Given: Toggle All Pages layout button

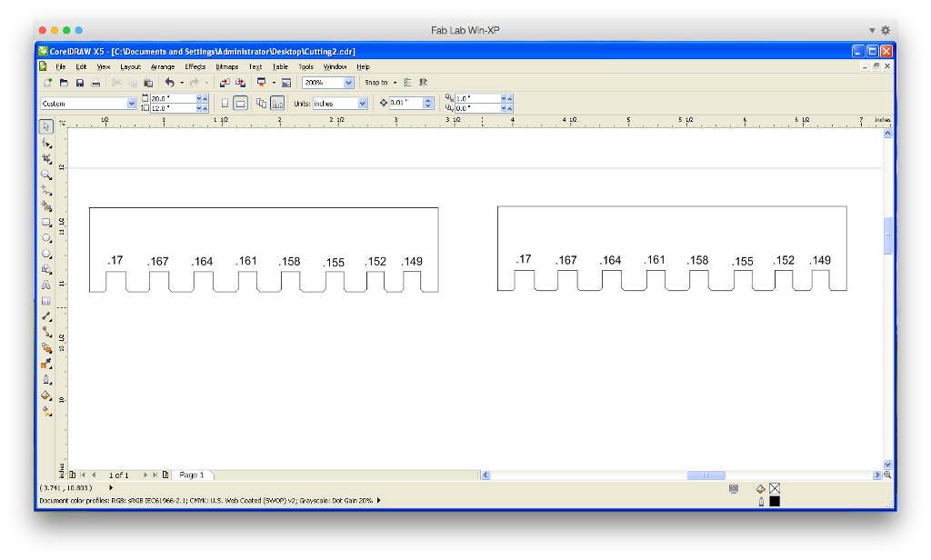Looking at the screenshot, I should click(261, 104).
